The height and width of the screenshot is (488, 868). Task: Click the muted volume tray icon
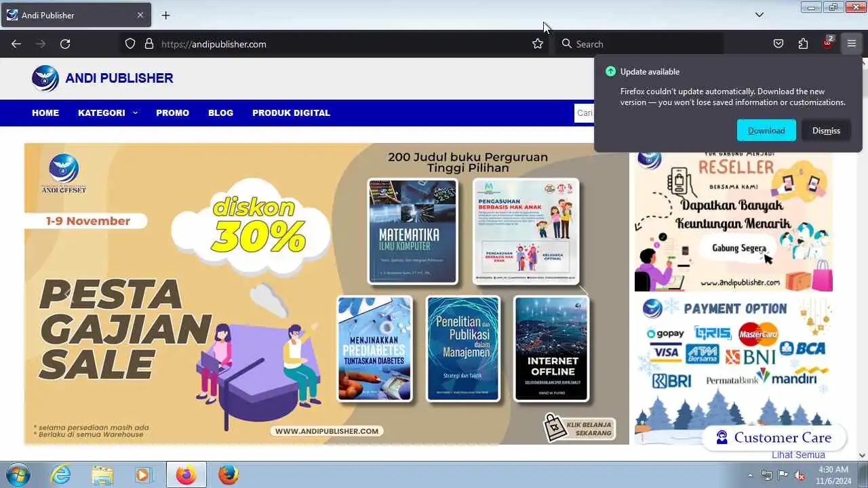(800, 475)
